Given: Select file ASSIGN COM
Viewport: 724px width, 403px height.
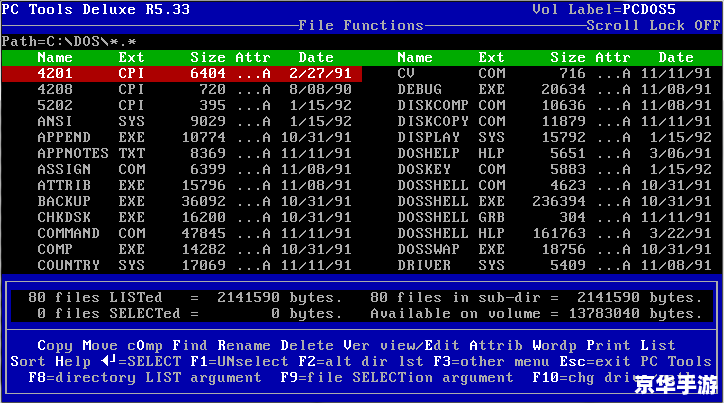Looking at the screenshot, I should 194,169.
